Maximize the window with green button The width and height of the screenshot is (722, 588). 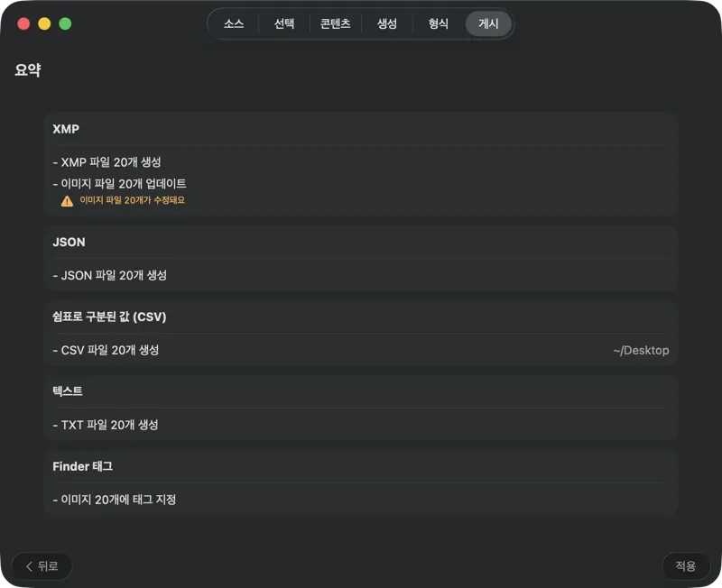click(x=65, y=24)
